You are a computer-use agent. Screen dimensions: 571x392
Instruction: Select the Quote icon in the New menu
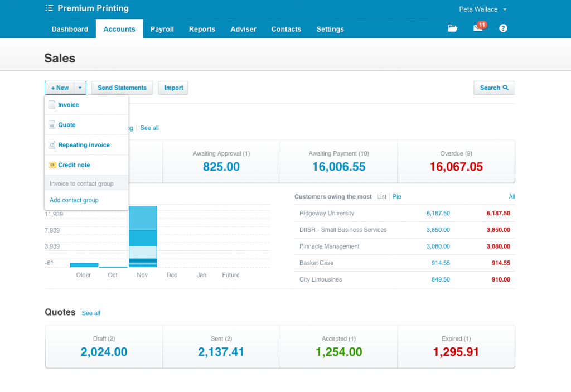coord(53,124)
